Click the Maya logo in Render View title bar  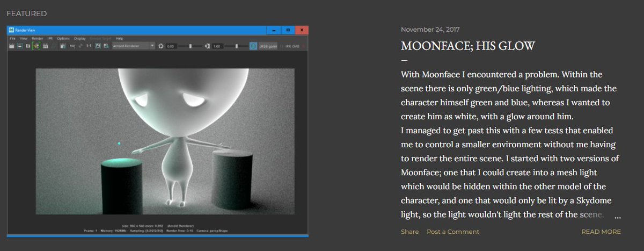(11, 30)
